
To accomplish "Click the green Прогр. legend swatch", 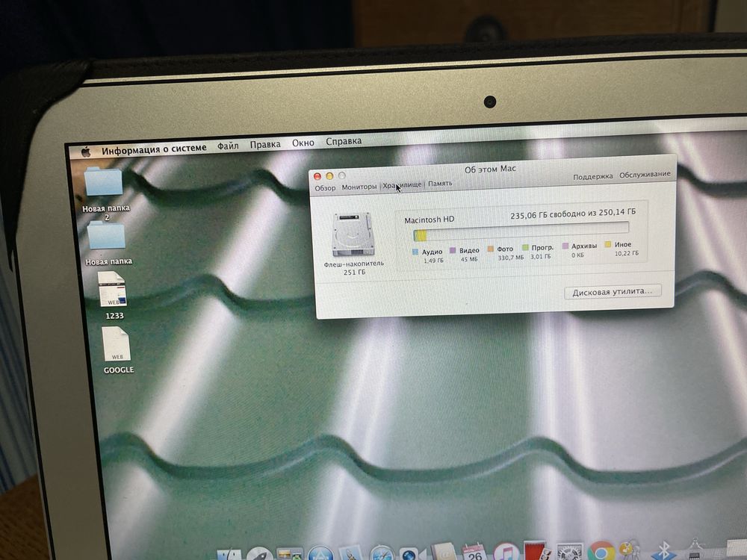I will pyautogui.click(x=525, y=248).
